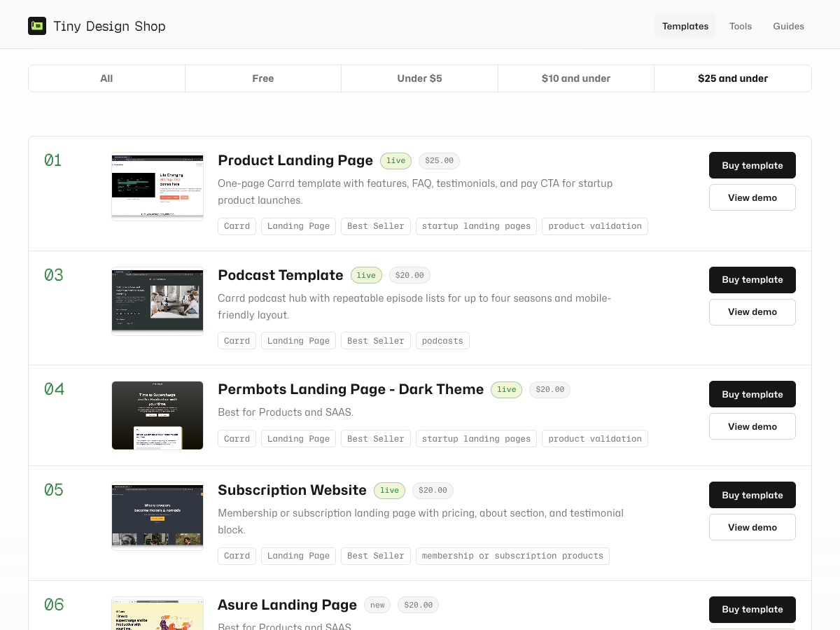Select the Free price filter tab

coord(263,78)
